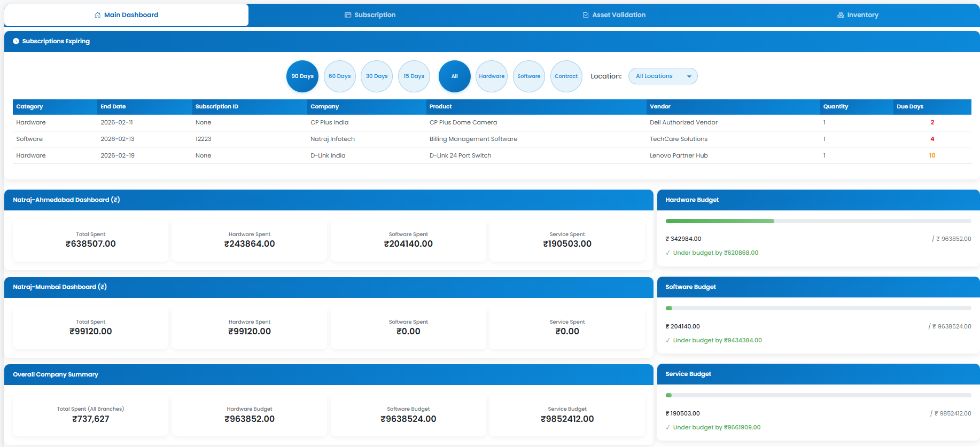Click Under budget by ₹9661909.00 text
The height and width of the screenshot is (447, 980).
[x=717, y=428]
